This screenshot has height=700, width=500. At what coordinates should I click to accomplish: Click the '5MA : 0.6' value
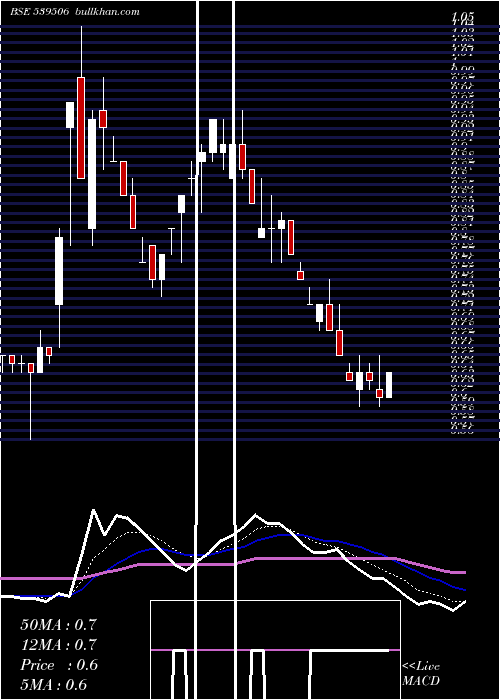(x=54, y=685)
